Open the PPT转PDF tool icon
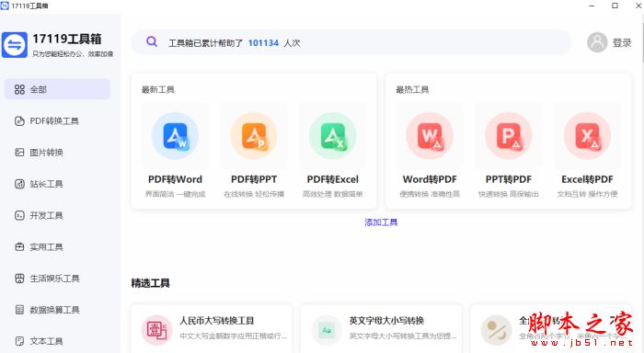The height and width of the screenshot is (353, 644). [x=509, y=136]
